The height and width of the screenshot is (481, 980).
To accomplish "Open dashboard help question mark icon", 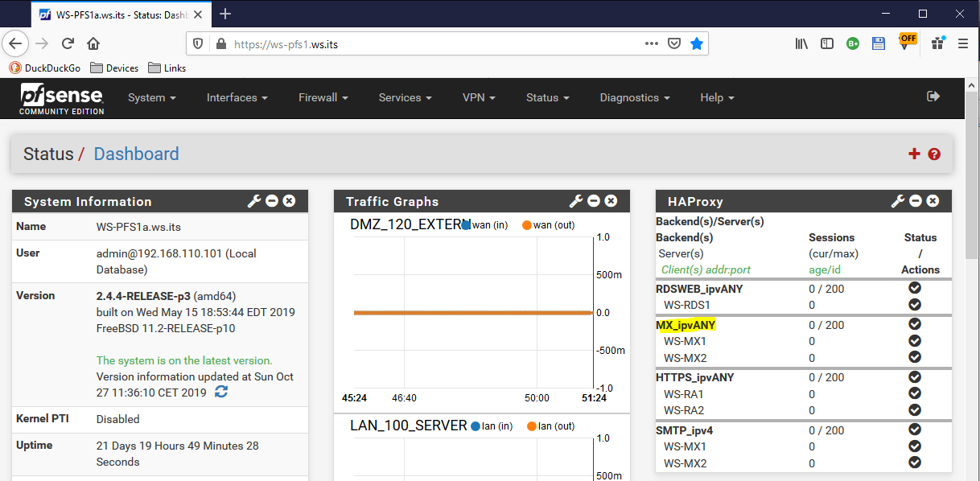I will (934, 154).
